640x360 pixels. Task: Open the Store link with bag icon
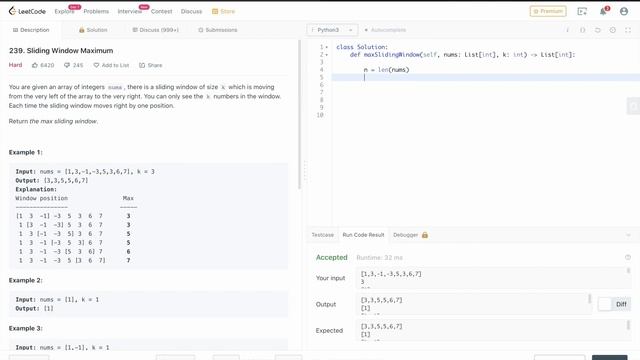pos(223,11)
